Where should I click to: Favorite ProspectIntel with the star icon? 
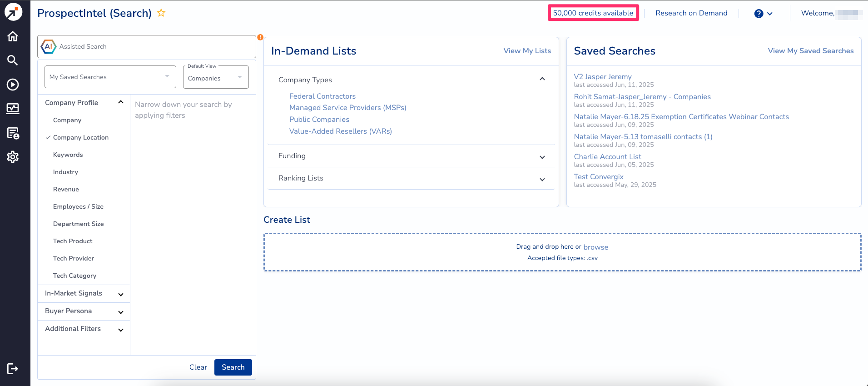pyautogui.click(x=161, y=13)
